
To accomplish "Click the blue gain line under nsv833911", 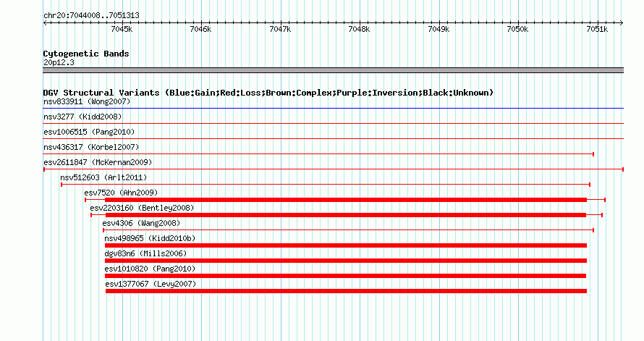I will point(334,109).
